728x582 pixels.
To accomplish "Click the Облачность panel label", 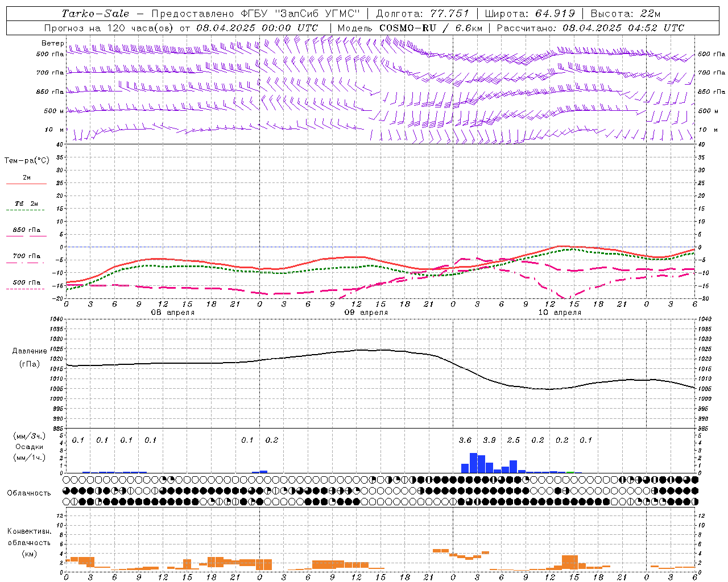I will point(29,493).
